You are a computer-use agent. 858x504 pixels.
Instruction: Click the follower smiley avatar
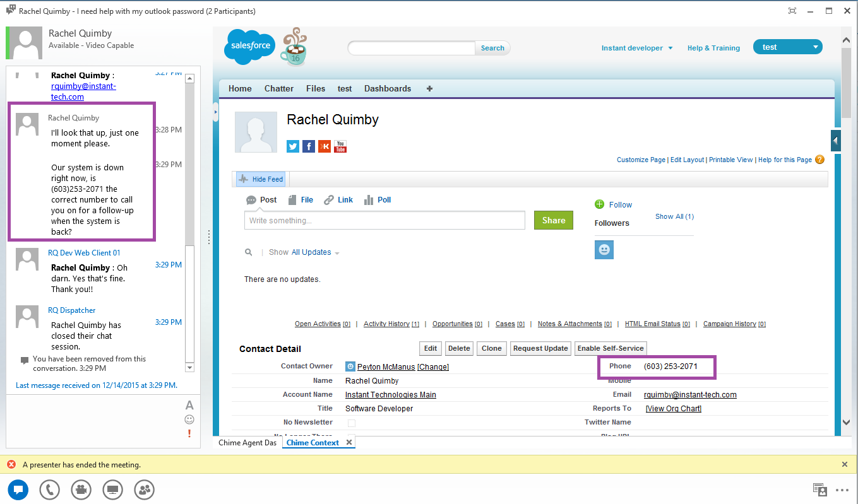604,250
